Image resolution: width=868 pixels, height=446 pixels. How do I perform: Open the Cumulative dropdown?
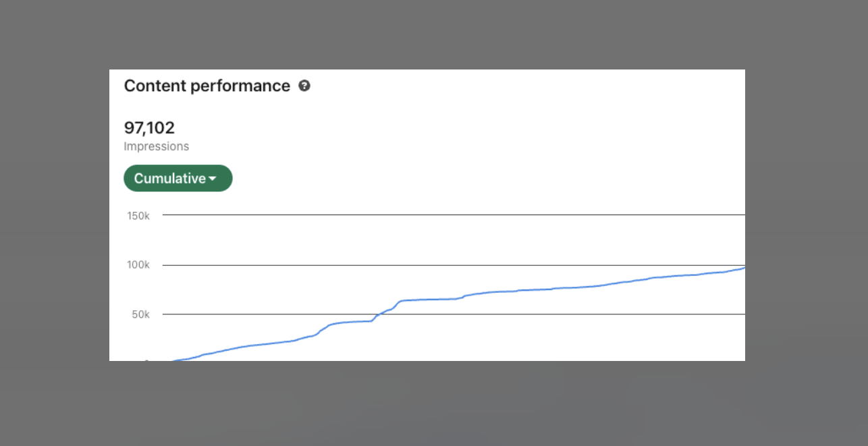click(178, 178)
